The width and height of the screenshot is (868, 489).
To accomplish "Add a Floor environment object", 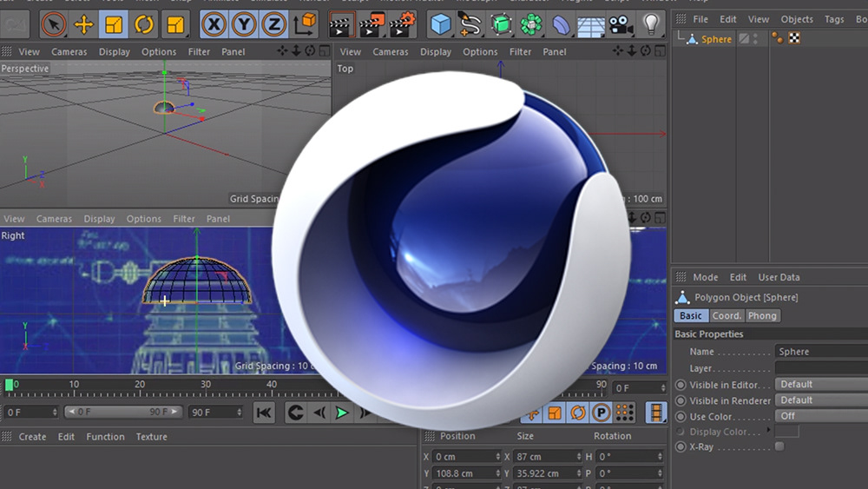I will 590,25.
